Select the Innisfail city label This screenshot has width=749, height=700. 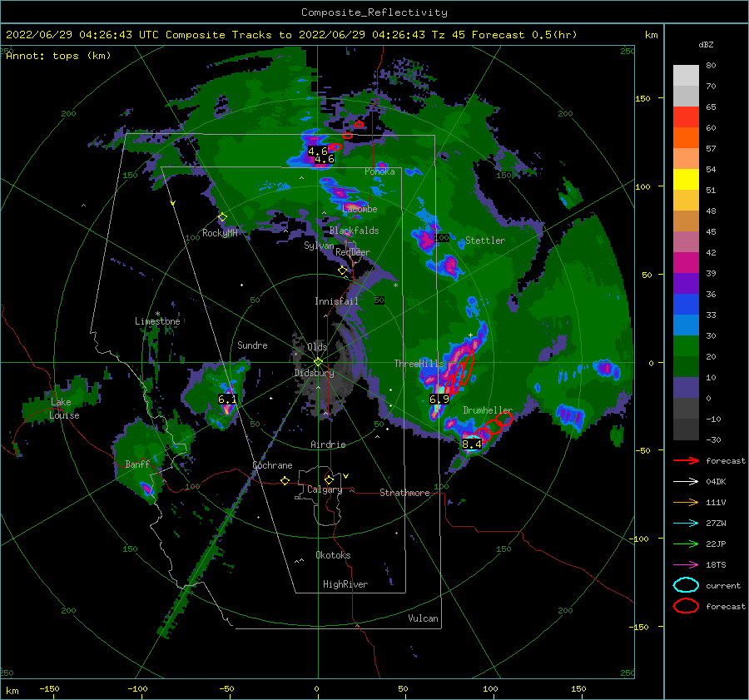[x=336, y=301]
